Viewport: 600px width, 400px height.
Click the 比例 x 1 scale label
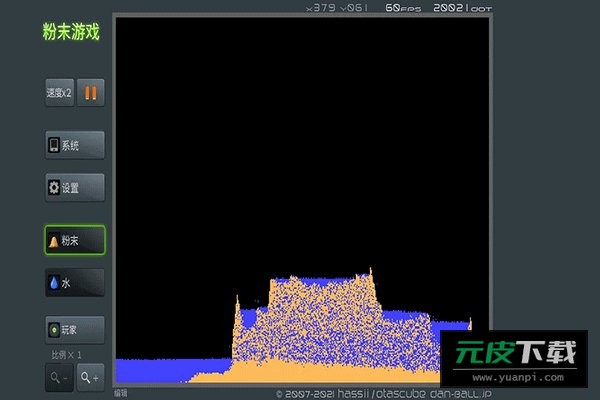67,355
